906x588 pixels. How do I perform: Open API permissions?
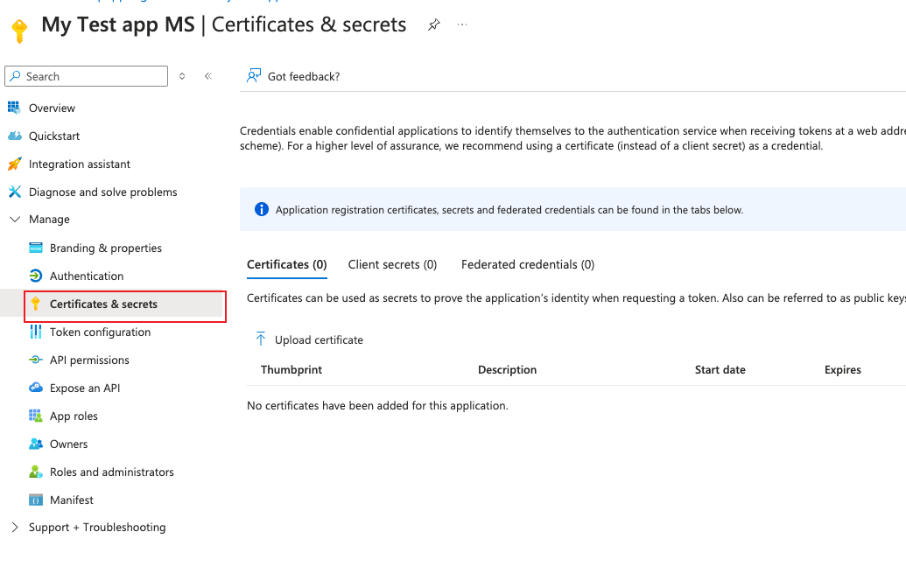click(x=89, y=360)
